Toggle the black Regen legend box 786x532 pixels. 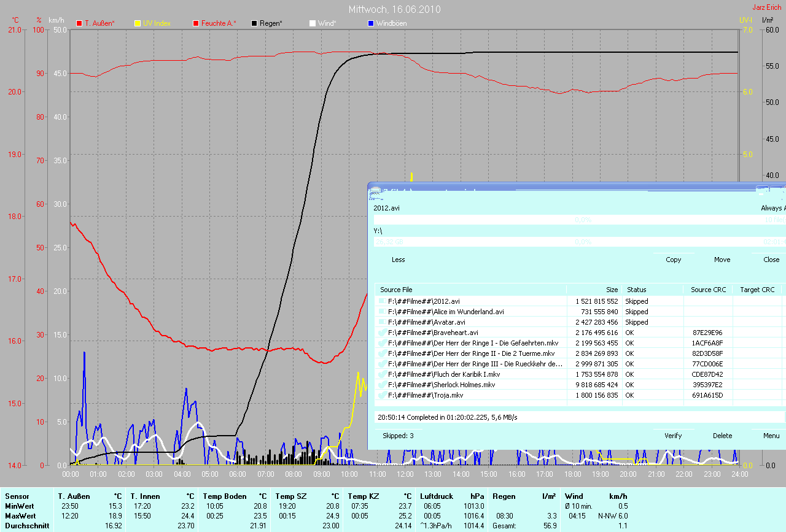[x=255, y=23]
